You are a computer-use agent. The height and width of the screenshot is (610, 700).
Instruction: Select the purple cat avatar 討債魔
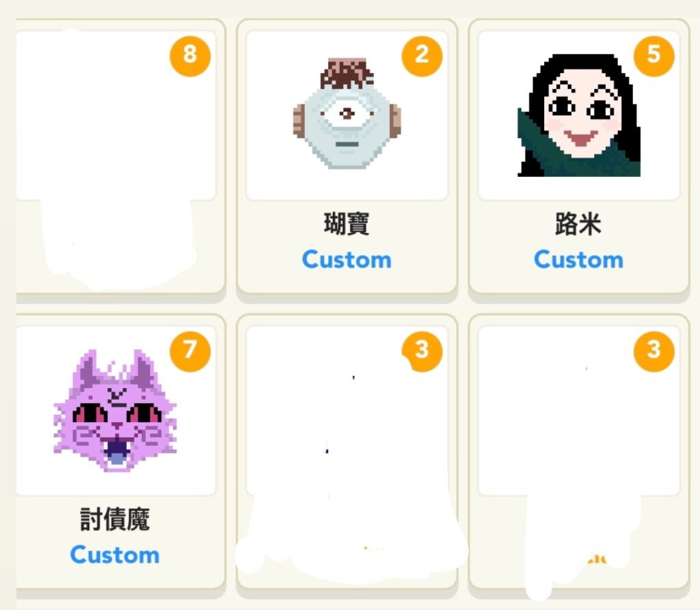[x=115, y=411]
